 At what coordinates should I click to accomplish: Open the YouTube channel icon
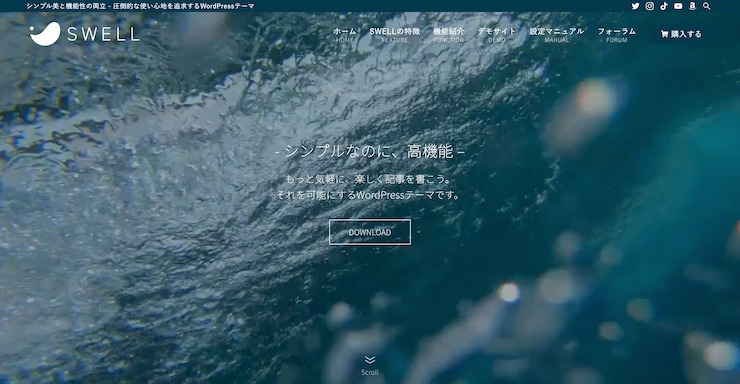(678, 6)
